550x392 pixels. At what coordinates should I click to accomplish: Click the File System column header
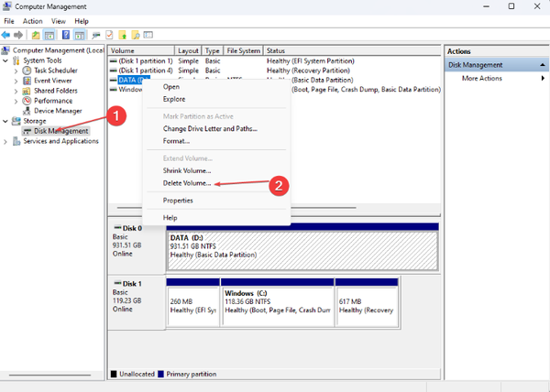click(x=243, y=50)
